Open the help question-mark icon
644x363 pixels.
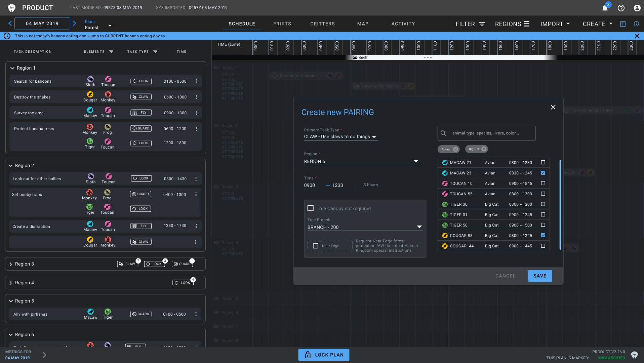(621, 8)
